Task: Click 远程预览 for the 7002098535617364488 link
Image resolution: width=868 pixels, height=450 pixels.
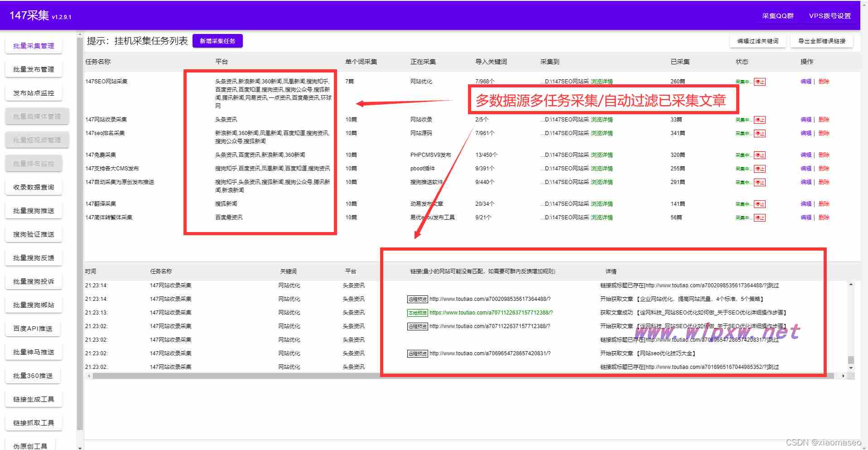Action: pos(417,300)
